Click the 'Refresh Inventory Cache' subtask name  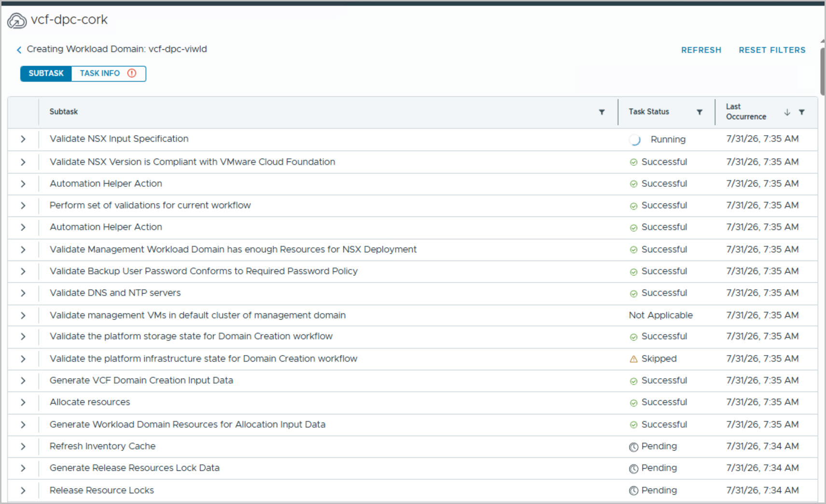[x=102, y=447]
